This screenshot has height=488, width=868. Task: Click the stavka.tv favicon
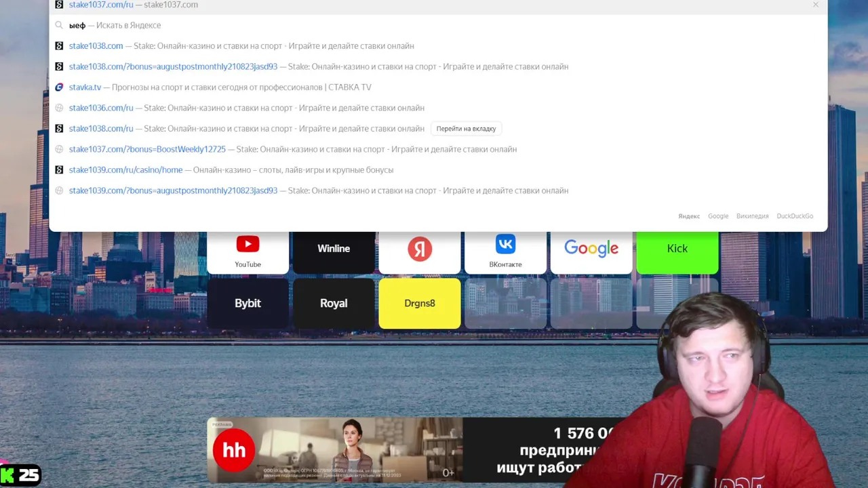coord(59,87)
